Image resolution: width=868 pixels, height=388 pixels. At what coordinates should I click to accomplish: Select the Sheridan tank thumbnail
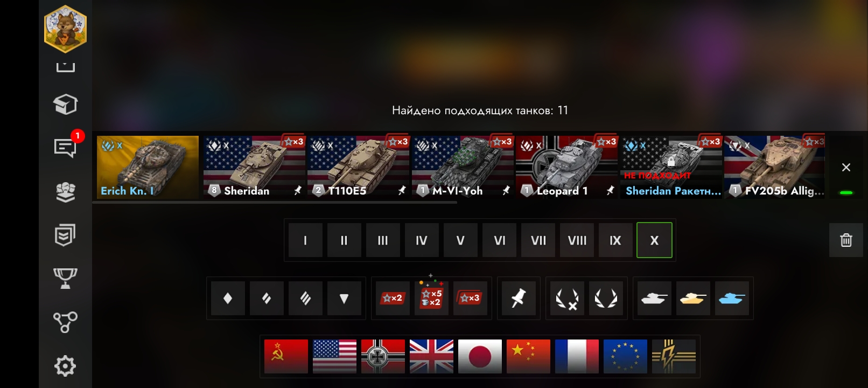pyautogui.click(x=254, y=167)
